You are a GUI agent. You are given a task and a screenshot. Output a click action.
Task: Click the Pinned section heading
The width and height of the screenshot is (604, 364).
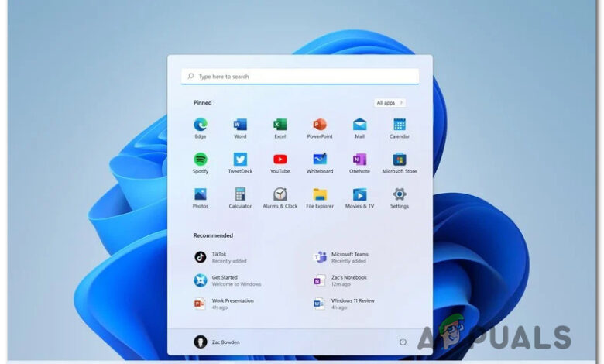pos(202,102)
